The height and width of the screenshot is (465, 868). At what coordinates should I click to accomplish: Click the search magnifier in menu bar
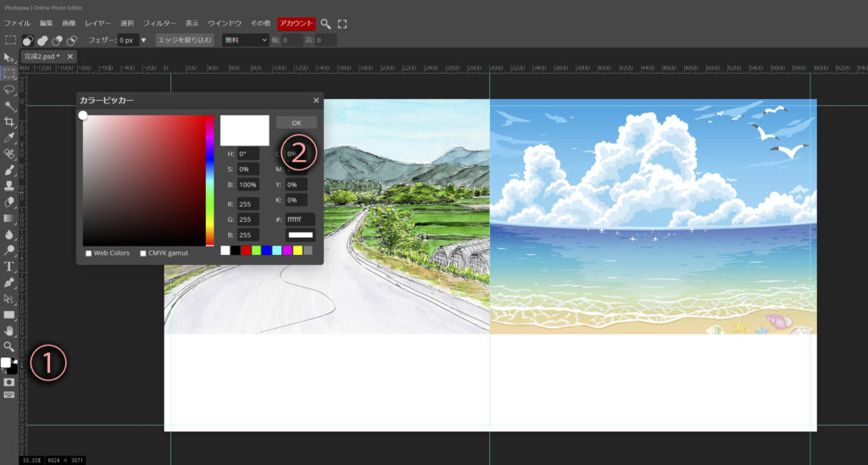tap(325, 24)
